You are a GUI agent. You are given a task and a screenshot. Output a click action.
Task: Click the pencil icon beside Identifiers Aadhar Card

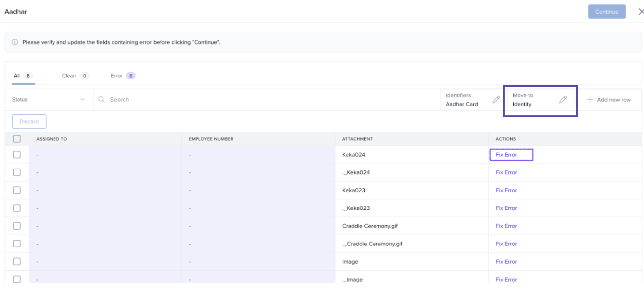pyautogui.click(x=496, y=100)
